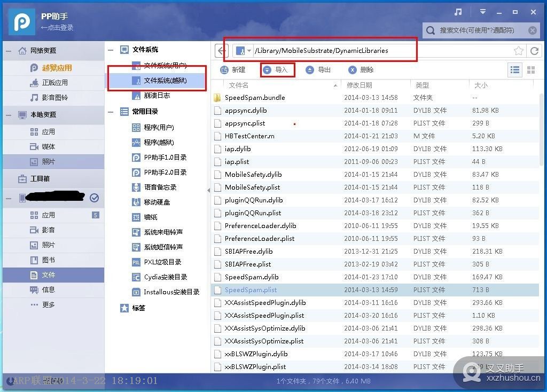Open device 信息 messages item
The width and height of the screenshot is (547, 392).
(x=53, y=290)
